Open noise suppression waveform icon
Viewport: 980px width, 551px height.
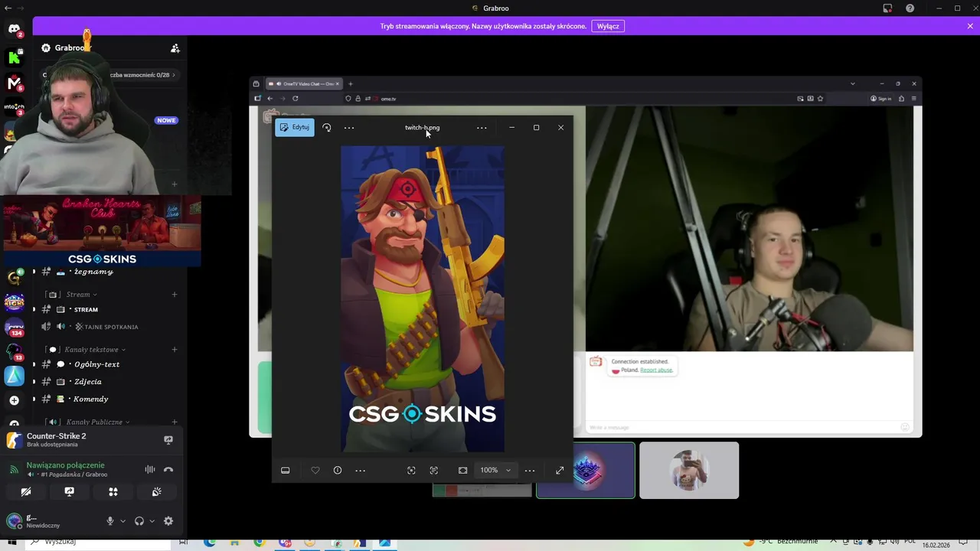pos(150,469)
